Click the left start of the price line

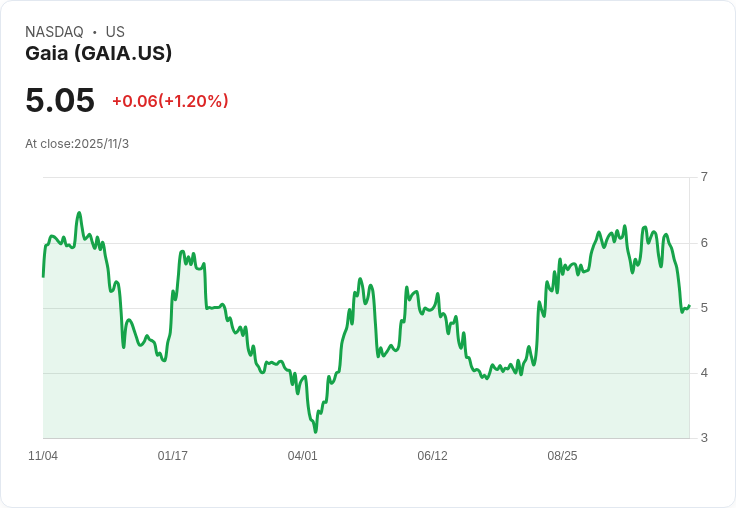point(43,275)
